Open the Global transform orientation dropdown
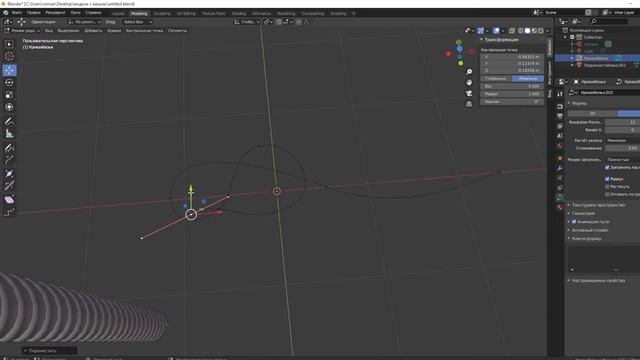The width and height of the screenshot is (640, 360). click(x=247, y=22)
